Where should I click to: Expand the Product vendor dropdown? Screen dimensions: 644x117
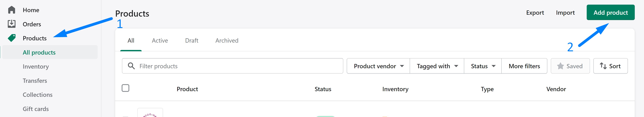(x=378, y=66)
